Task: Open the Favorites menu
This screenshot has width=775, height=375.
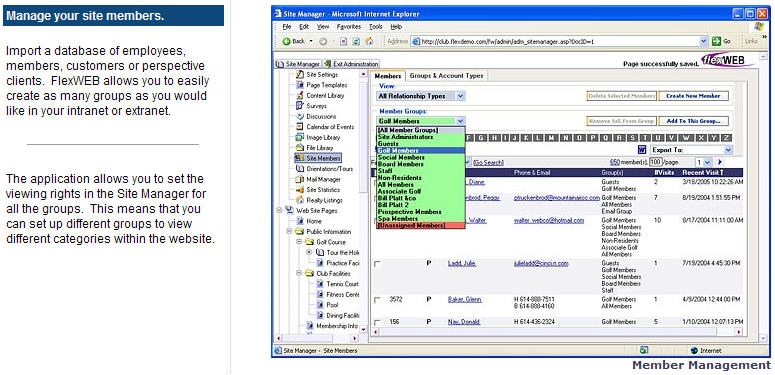Action: tap(349, 27)
